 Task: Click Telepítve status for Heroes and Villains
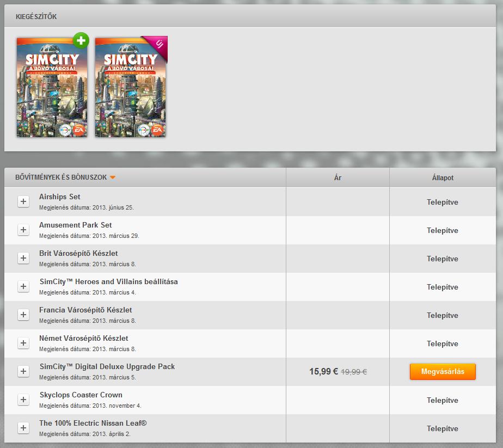click(x=443, y=287)
